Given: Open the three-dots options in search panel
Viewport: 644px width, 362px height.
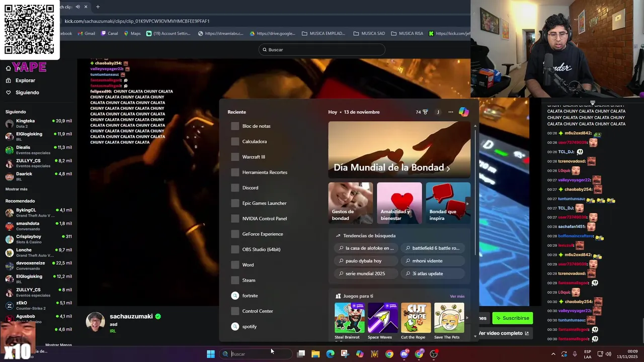Looking at the screenshot, I should click(x=450, y=112).
